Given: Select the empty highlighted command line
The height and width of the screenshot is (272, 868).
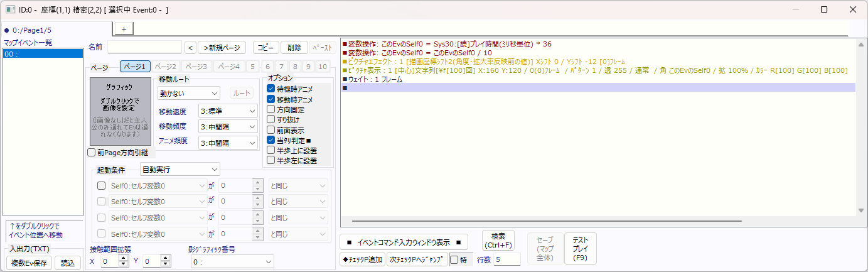Looking at the screenshot, I should (598, 88).
